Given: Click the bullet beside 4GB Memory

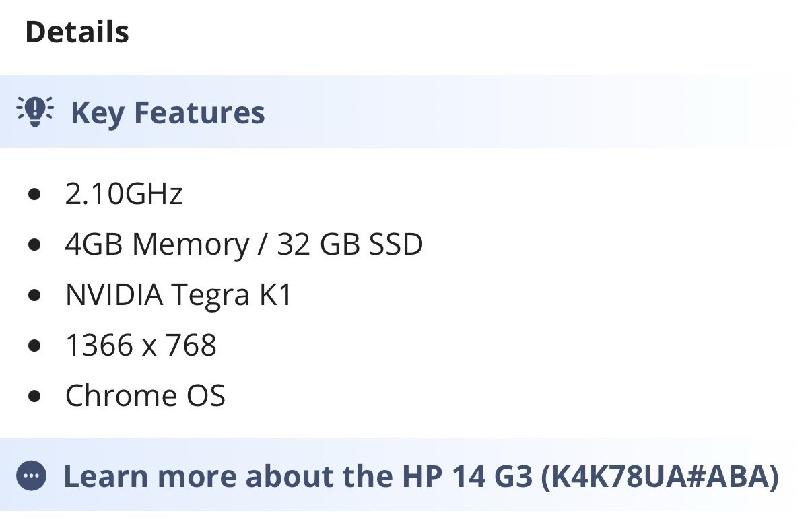Looking at the screenshot, I should [x=35, y=244].
